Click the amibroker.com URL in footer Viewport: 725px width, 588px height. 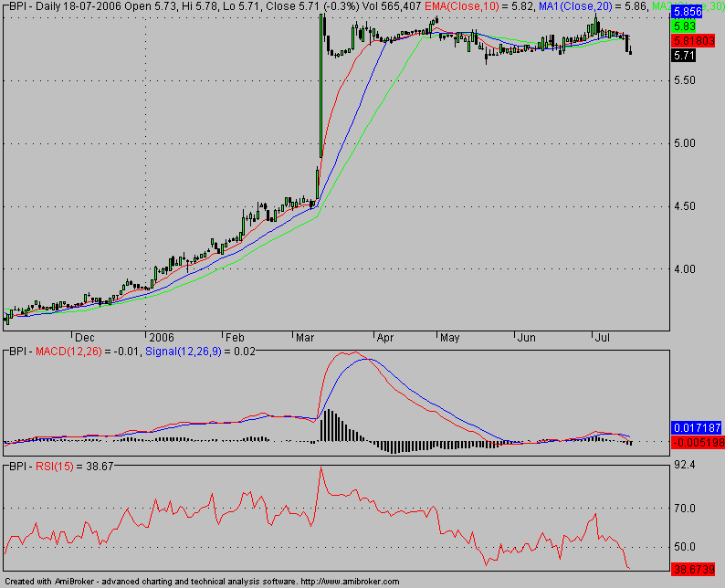tap(350, 582)
